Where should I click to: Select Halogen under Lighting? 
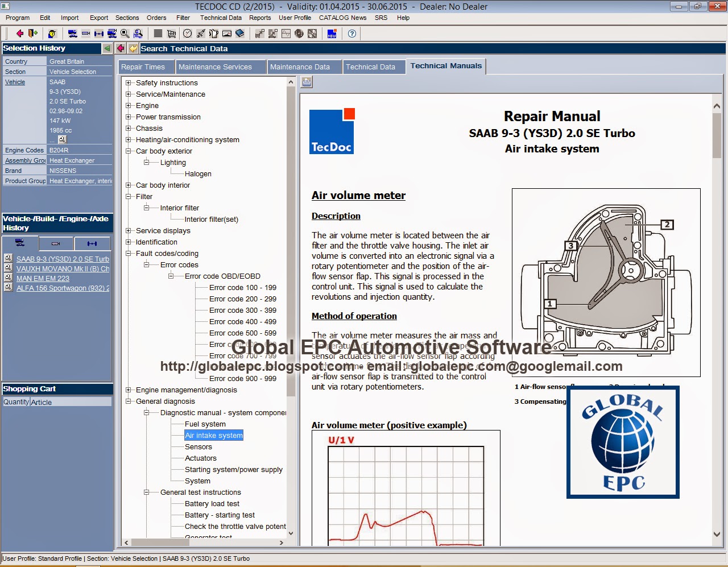tap(198, 174)
